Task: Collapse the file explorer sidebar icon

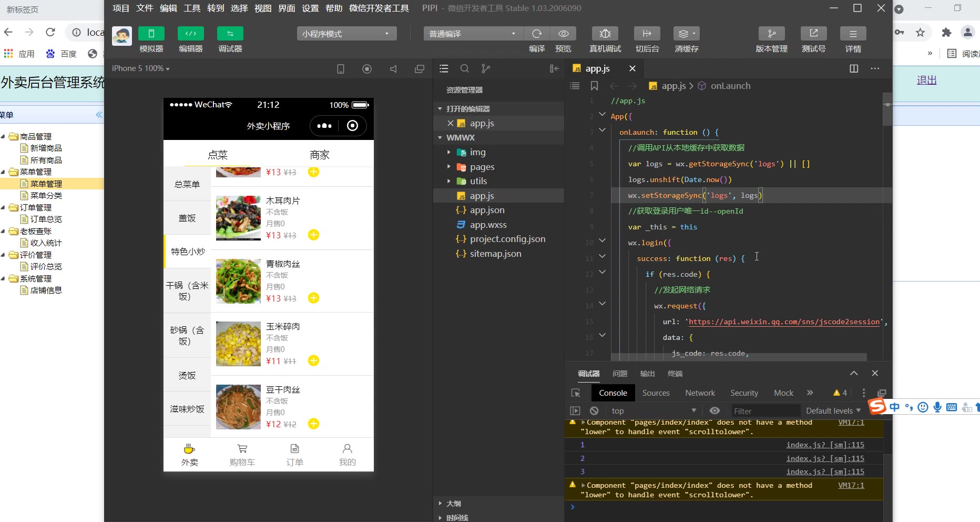Action: click(554, 68)
